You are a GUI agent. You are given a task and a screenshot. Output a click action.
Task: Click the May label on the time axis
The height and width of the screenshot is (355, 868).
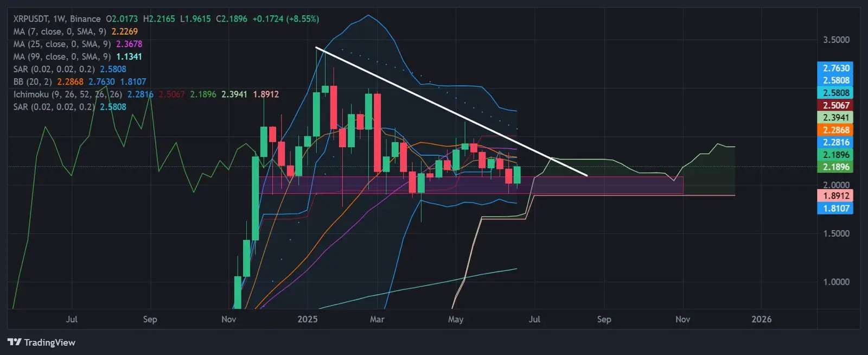pyautogui.click(x=456, y=319)
